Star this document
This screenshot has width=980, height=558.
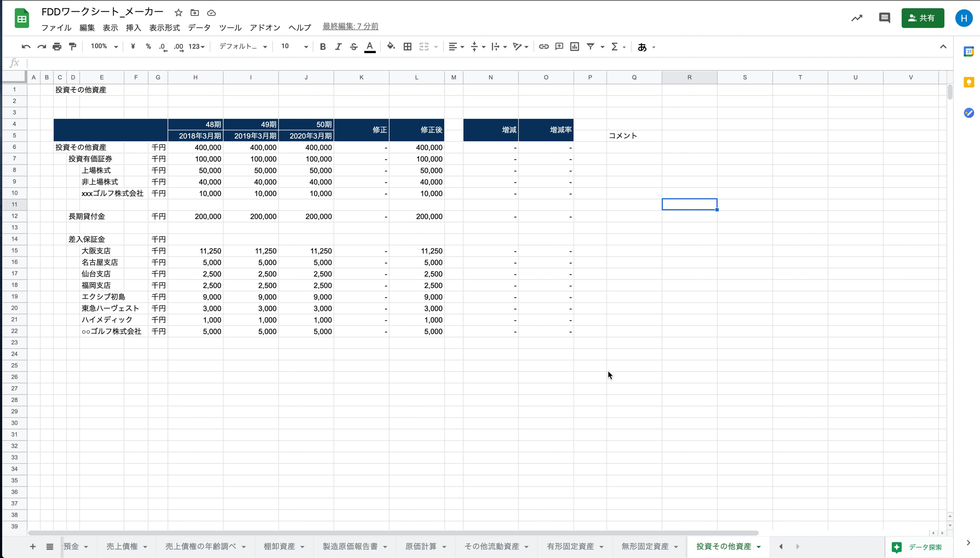pyautogui.click(x=178, y=13)
